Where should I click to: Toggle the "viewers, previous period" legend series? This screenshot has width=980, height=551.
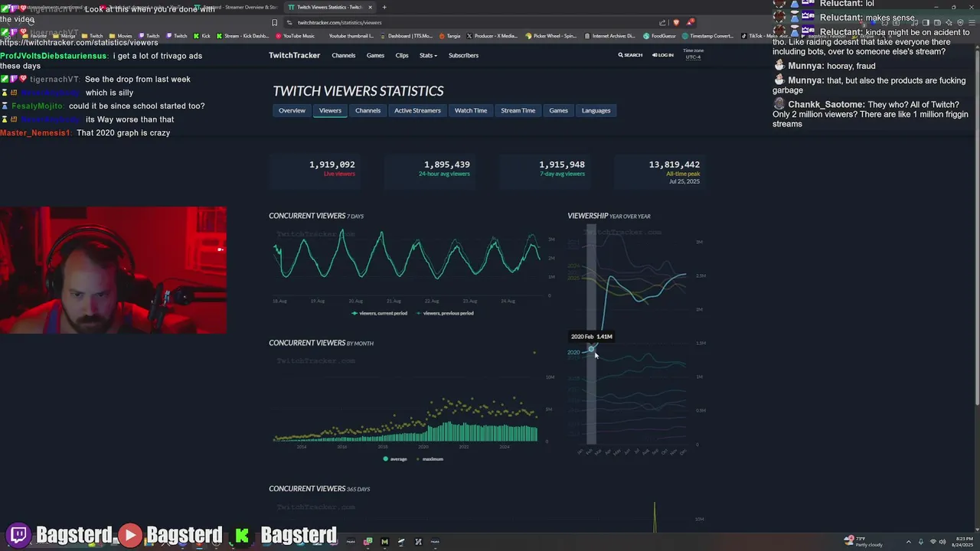pos(444,313)
